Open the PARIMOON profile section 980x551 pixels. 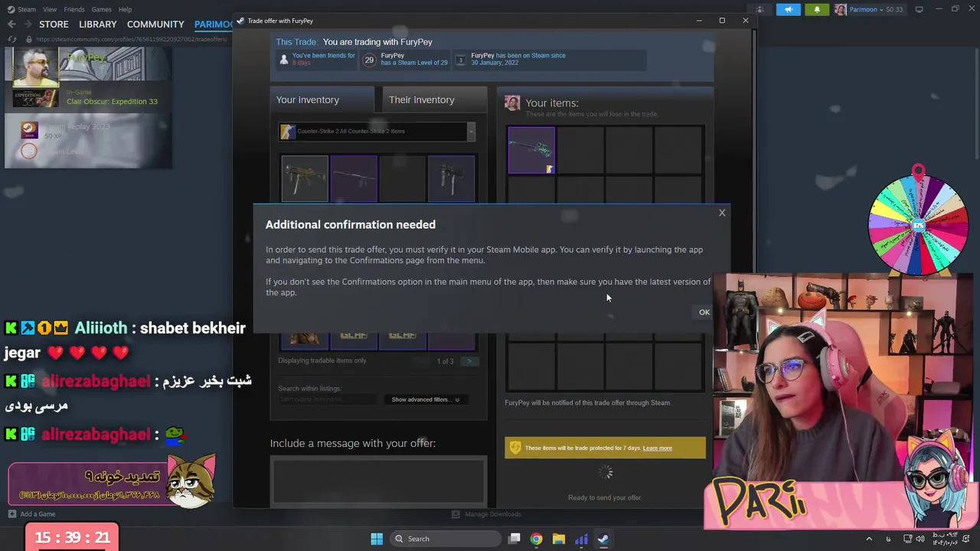pos(213,24)
